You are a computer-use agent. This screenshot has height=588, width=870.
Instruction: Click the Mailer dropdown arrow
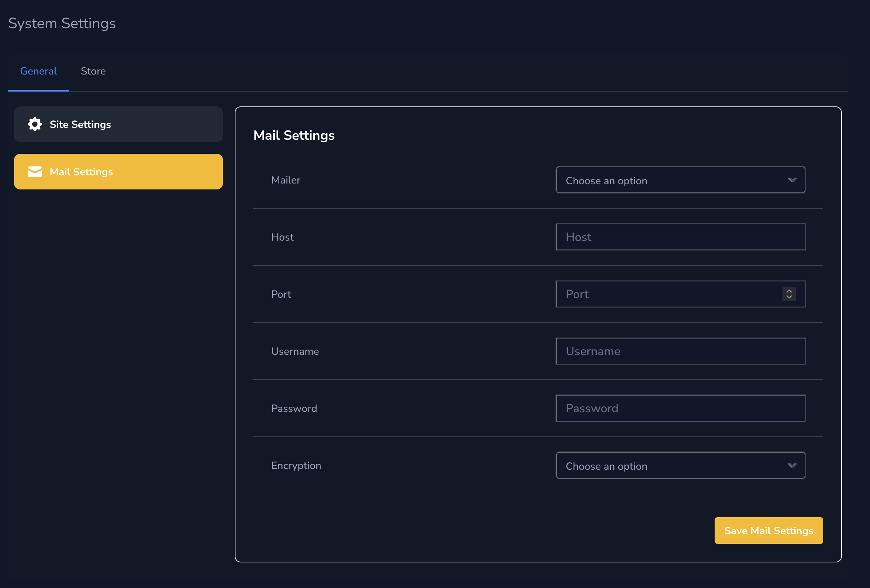pyautogui.click(x=792, y=180)
